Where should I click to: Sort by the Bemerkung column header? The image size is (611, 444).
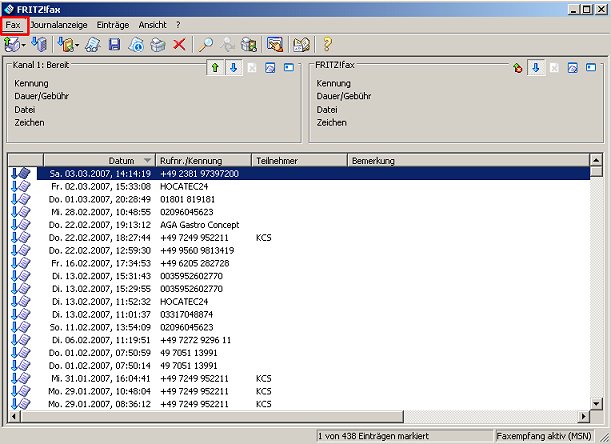coord(468,161)
